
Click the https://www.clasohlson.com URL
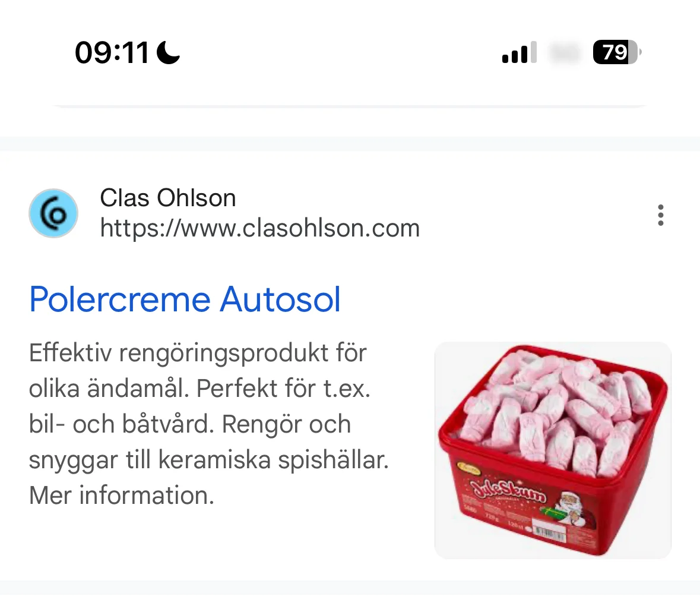click(x=260, y=228)
